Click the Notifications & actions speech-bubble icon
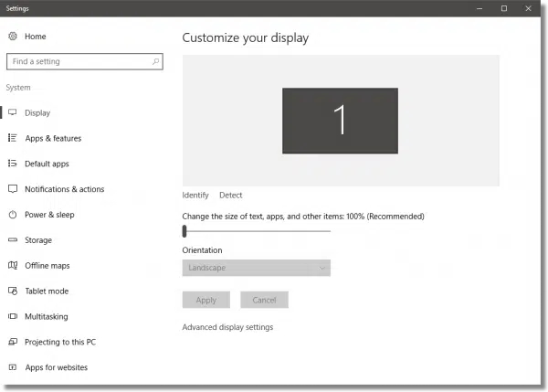The image size is (548, 392). point(13,189)
